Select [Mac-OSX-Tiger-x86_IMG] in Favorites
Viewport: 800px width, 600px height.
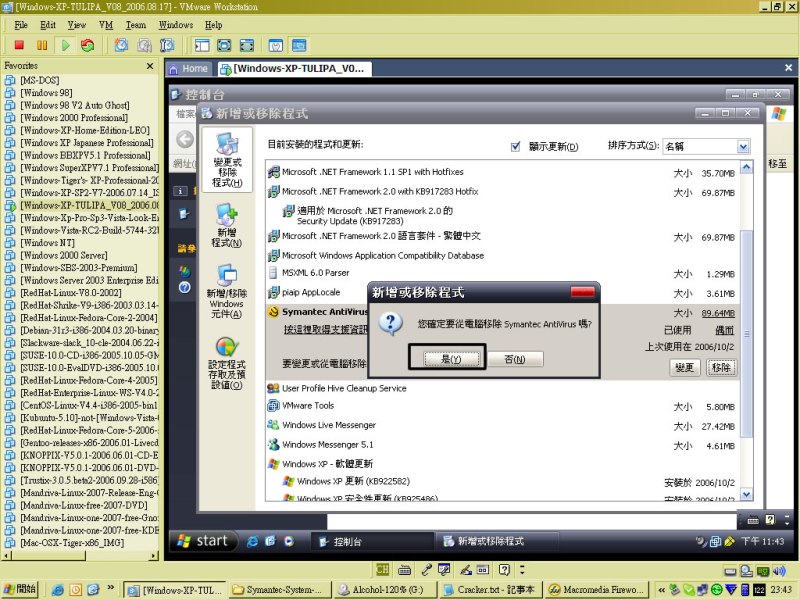coord(72,543)
